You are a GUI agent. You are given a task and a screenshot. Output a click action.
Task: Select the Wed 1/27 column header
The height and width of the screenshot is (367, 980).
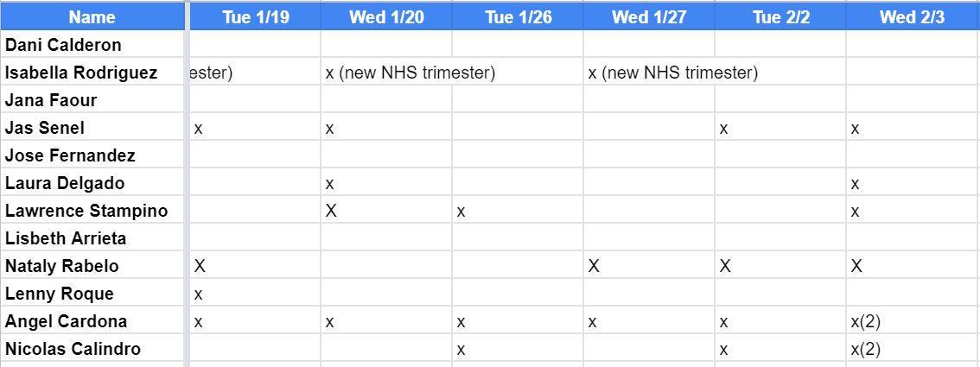pyautogui.click(x=649, y=17)
